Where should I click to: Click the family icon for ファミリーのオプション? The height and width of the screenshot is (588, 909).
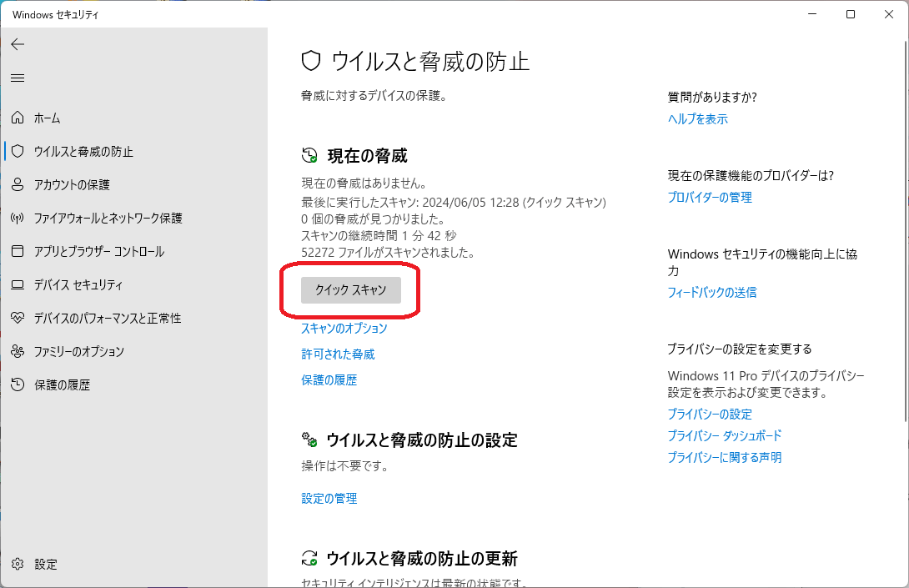[18, 351]
